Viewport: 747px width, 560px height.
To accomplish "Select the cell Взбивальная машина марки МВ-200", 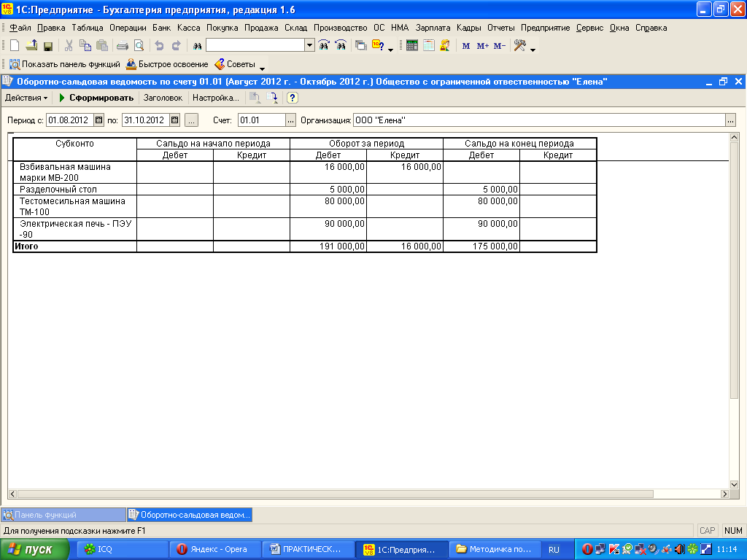I will 75,172.
